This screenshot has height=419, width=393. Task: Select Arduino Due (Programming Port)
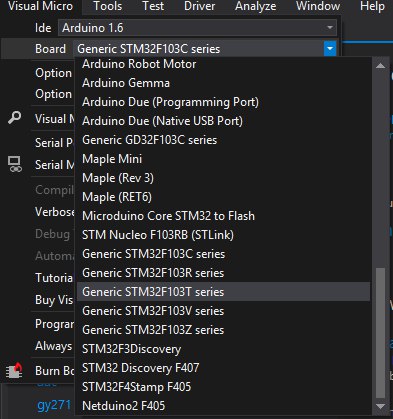coord(223,102)
